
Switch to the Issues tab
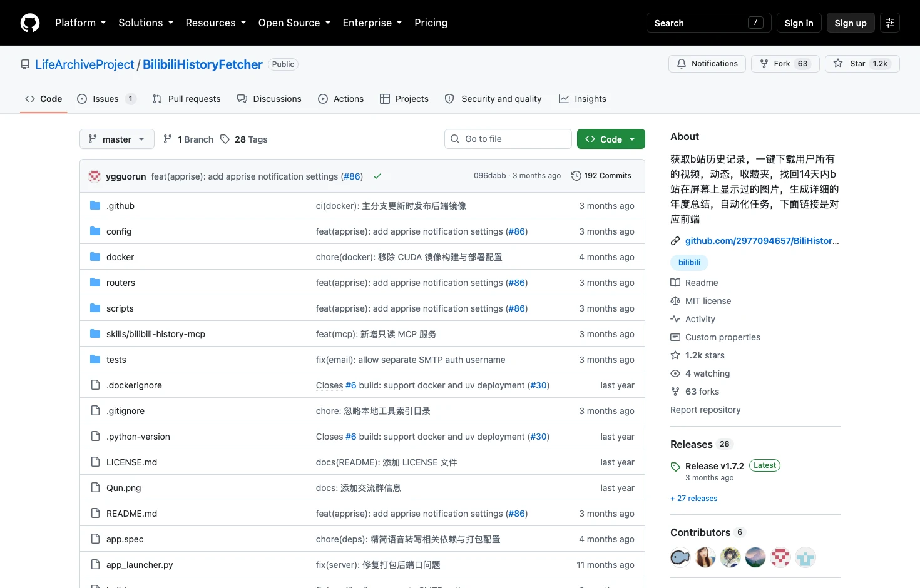pyautogui.click(x=106, y=99)
